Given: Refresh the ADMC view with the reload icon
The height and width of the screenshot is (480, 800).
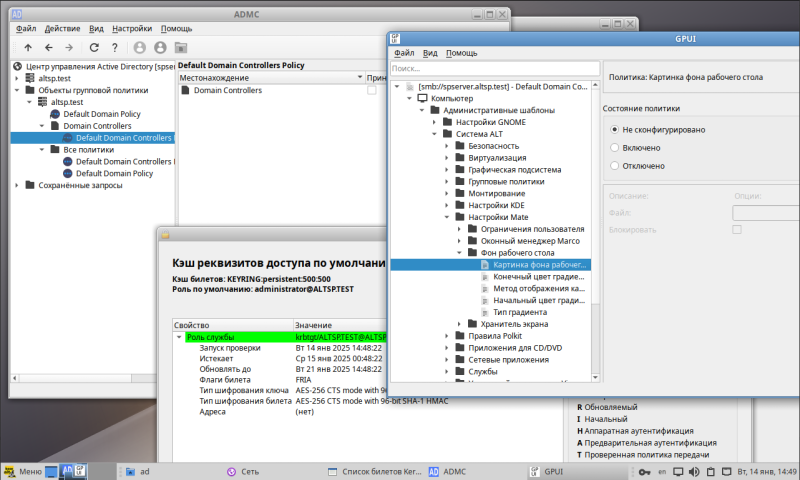Looking at the screenshot, I should coord(94,47).
